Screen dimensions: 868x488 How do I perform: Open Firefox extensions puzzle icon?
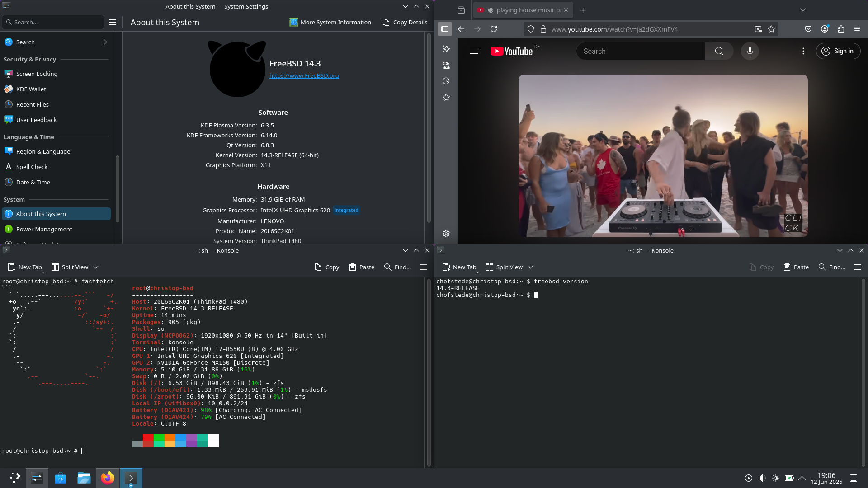coord(841,29)
